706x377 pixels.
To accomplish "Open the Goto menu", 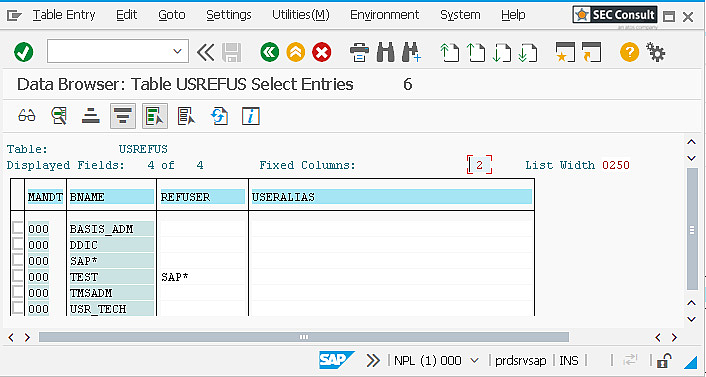I will (172, 15).
